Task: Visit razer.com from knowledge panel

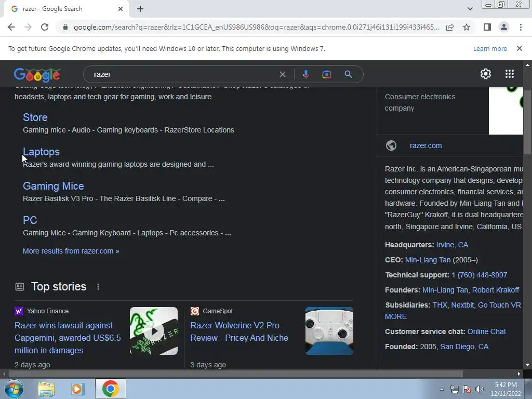Action: [x=426, y=145]
